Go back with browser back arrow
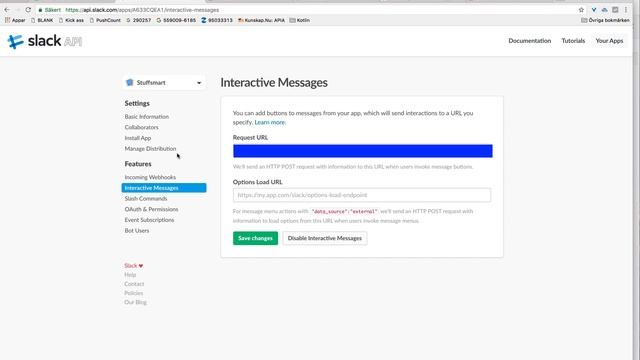 pos(7,10)
